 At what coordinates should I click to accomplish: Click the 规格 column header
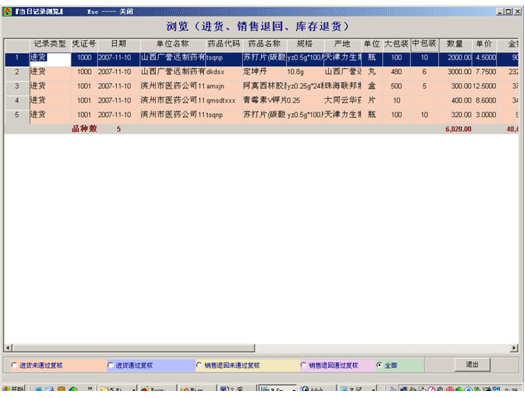pyautogui.click(x=305, y=44)
